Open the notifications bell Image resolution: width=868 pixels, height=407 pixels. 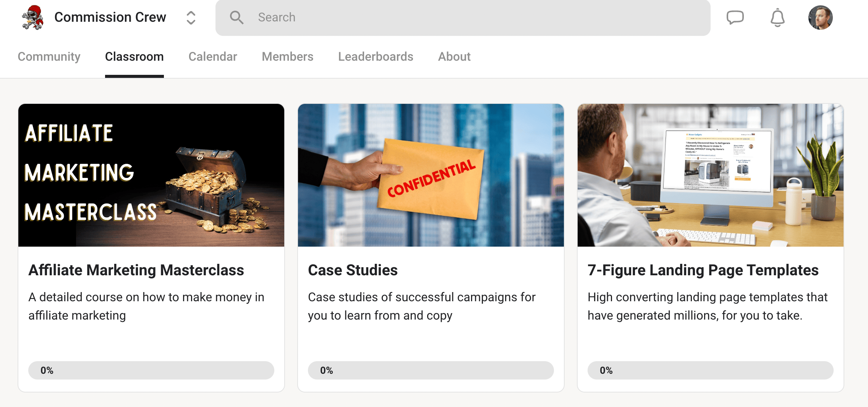tap(777, 18)
